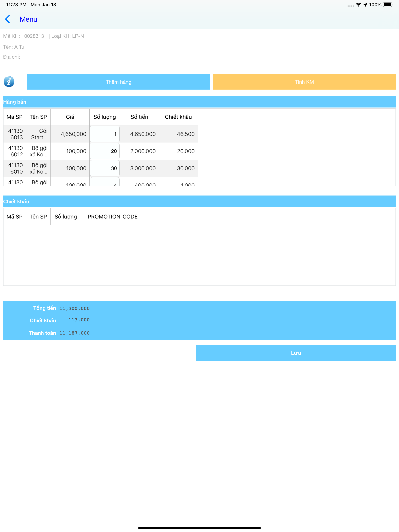399x532 pixels.
Task: Click customer type Loại KH: LP-N
Action: pyautogui.click(x=67, y=36)
